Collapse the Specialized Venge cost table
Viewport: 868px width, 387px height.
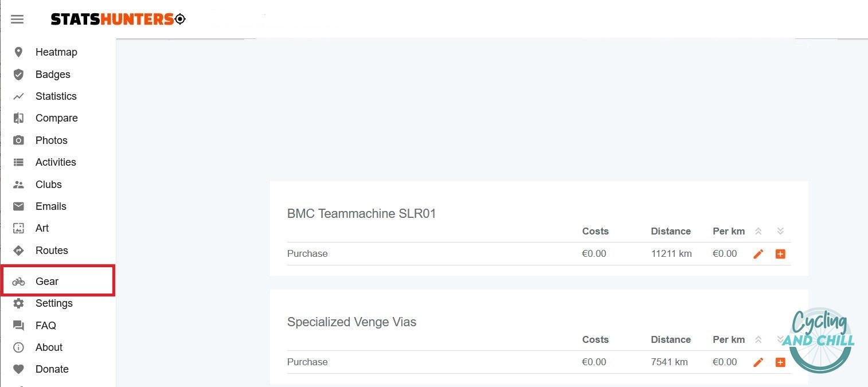(758, 339)
